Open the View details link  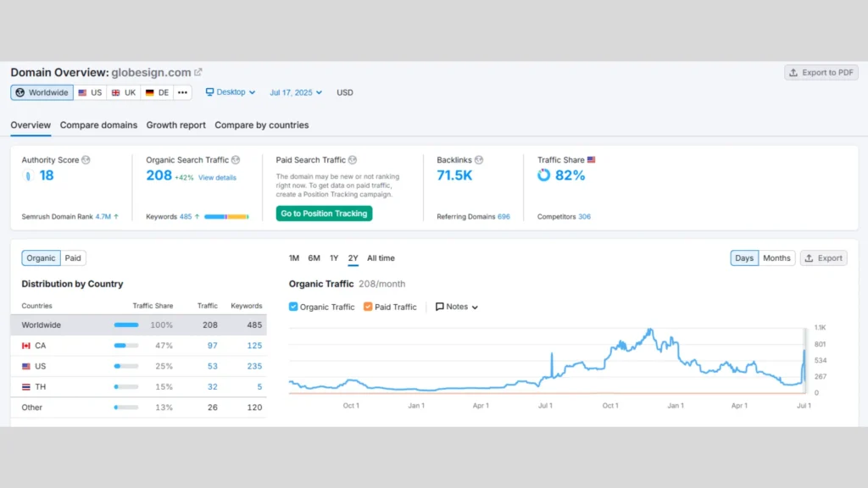[x=217, y=178]
